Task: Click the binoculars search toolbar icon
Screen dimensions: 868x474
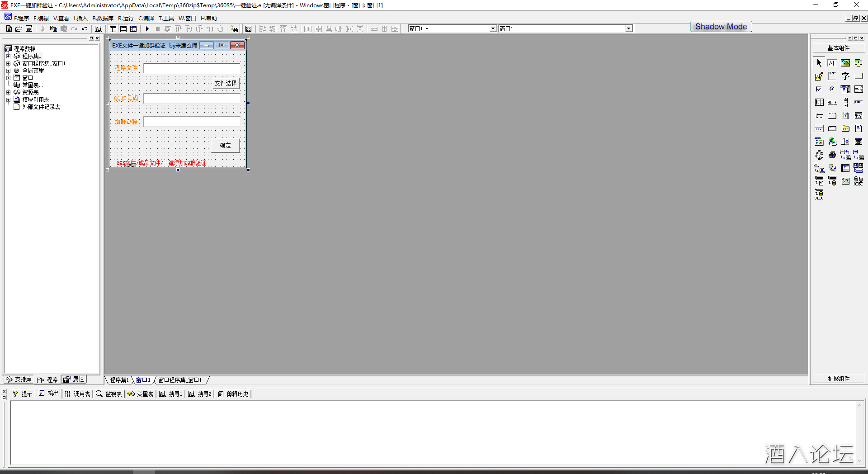Action: click(x=234, y=29)
